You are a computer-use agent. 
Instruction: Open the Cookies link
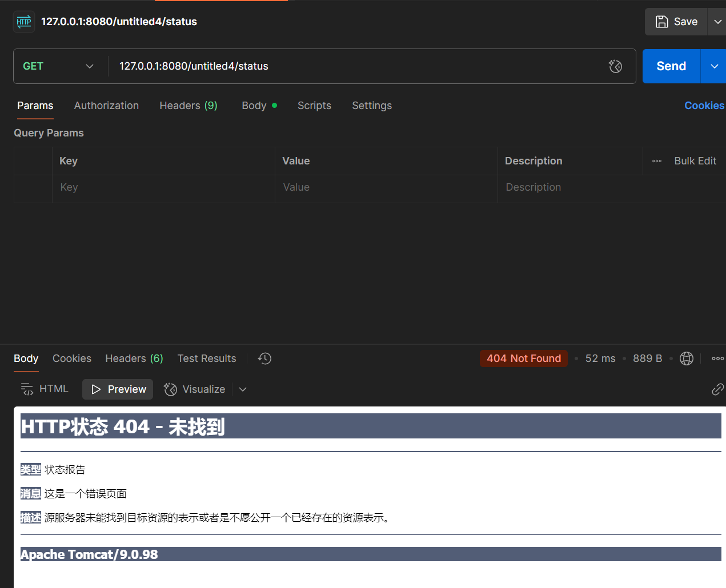(704, 106)
